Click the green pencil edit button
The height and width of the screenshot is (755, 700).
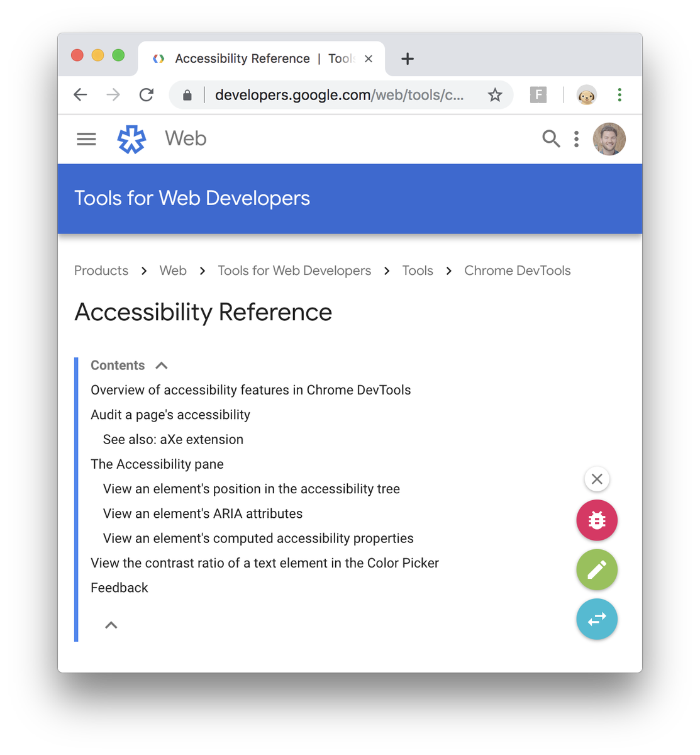coord(597,570)
